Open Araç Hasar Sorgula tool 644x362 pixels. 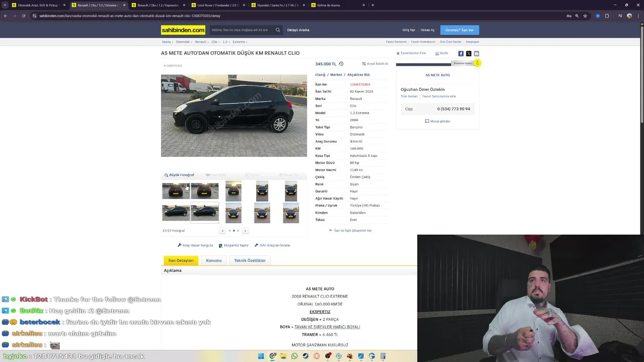coord(195,245)
